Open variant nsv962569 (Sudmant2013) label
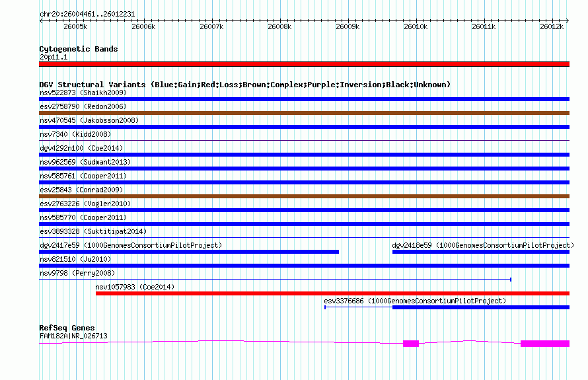 pyautogui.click(x=85, y=162)
